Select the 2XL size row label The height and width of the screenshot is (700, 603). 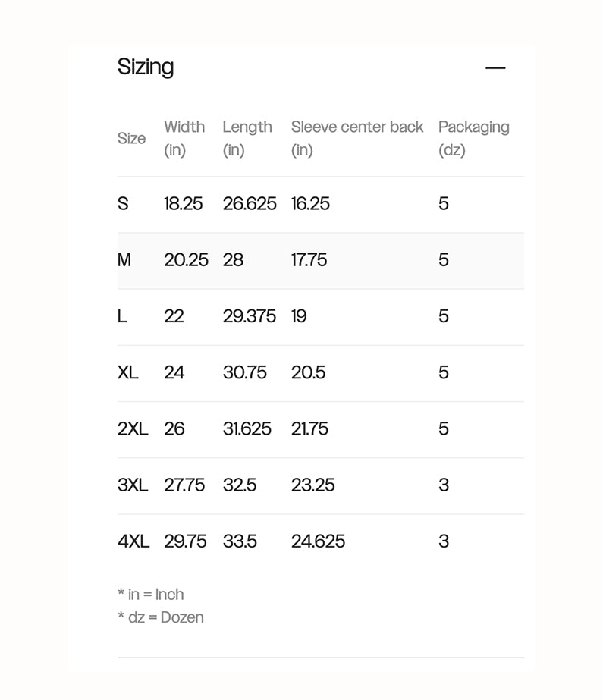pyautogui.click(x=133, y=428)
